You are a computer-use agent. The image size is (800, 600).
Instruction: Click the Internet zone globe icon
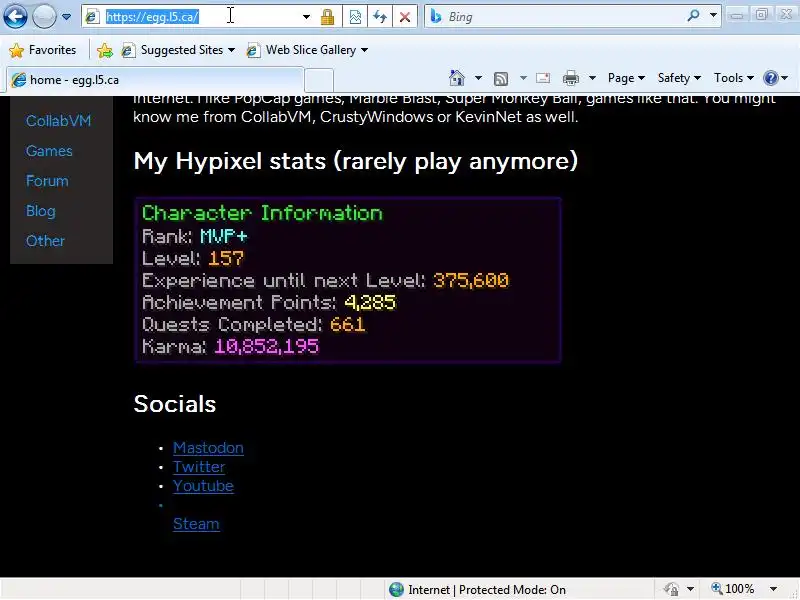pyautogui.click(x=396, y=590)
